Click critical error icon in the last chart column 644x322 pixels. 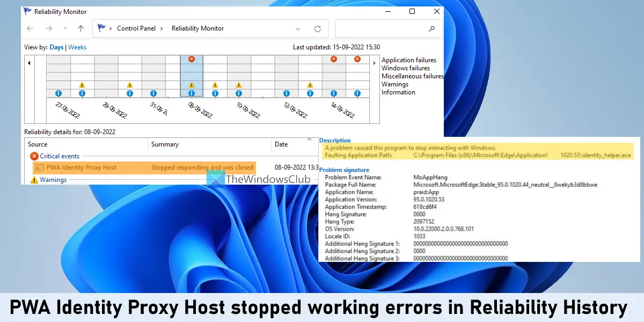click(357, 59)
